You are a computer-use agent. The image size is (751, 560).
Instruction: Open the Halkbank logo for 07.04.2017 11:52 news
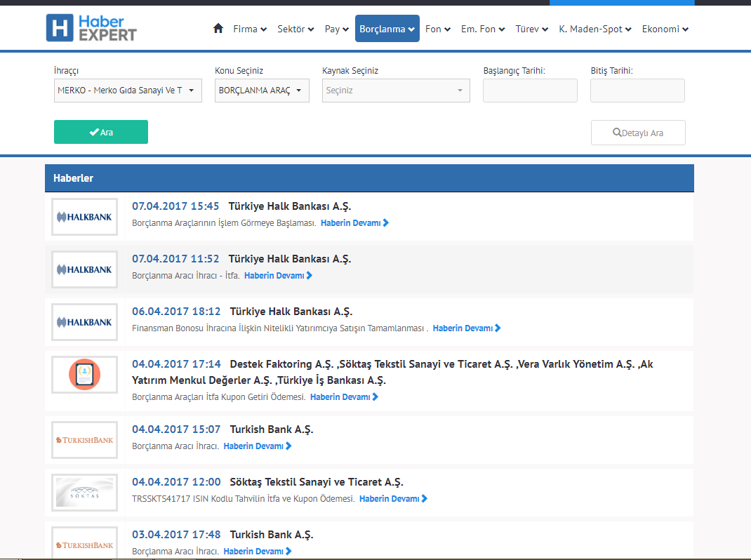click(85, 269)
